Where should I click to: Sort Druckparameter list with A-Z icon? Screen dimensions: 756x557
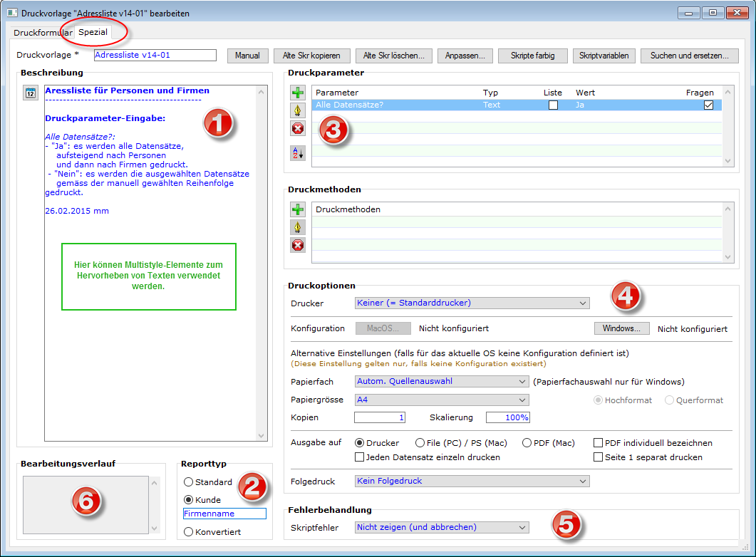tap(298, 152)
